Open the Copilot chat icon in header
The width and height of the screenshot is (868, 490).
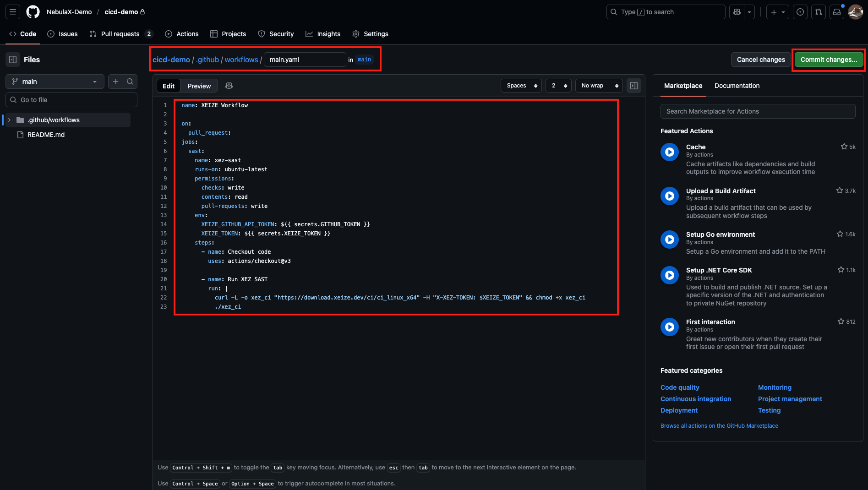pyautogui.click(x=737, y=12)
